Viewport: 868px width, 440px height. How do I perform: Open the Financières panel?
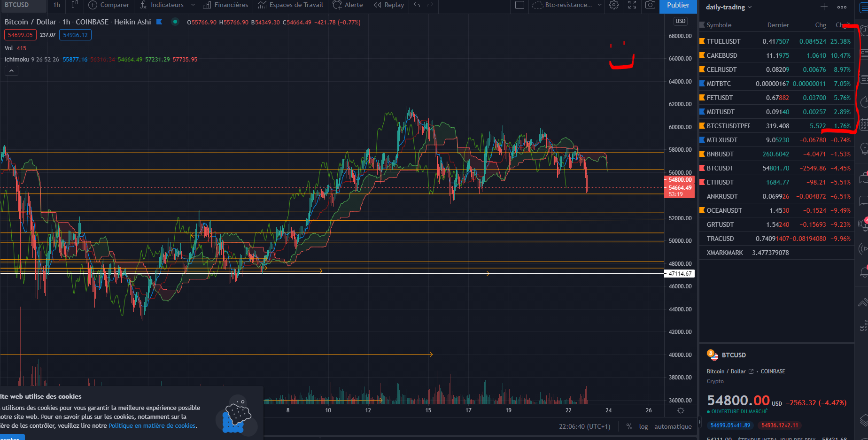pyautogui.click(x=225, y=5)
